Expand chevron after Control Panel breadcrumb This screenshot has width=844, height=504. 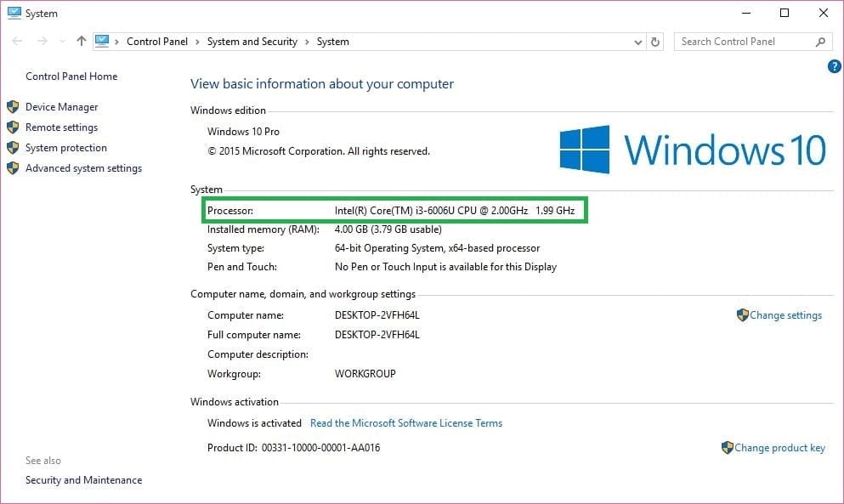[x=197, y=42]
